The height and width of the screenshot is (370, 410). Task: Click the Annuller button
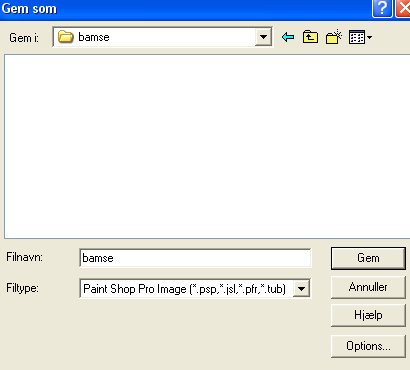click(368, 287)
